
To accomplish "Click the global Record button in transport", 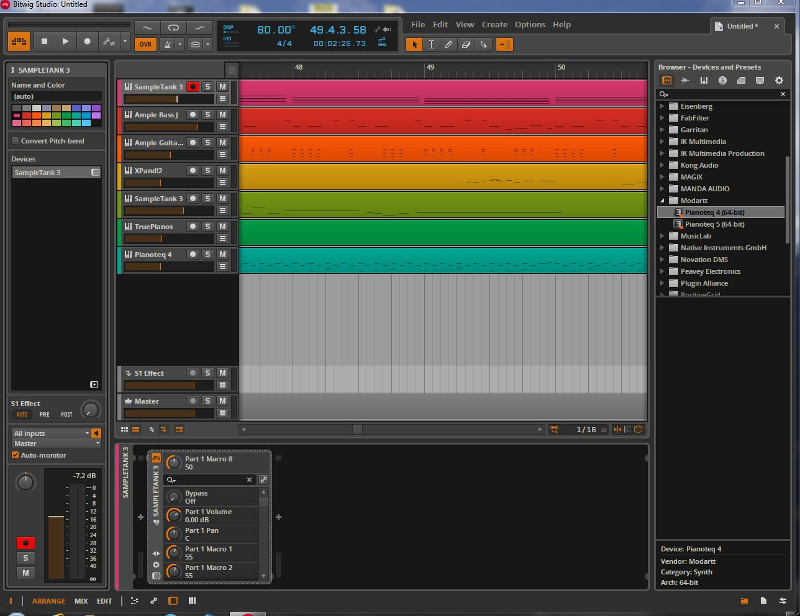I will [x=87, y=41].
